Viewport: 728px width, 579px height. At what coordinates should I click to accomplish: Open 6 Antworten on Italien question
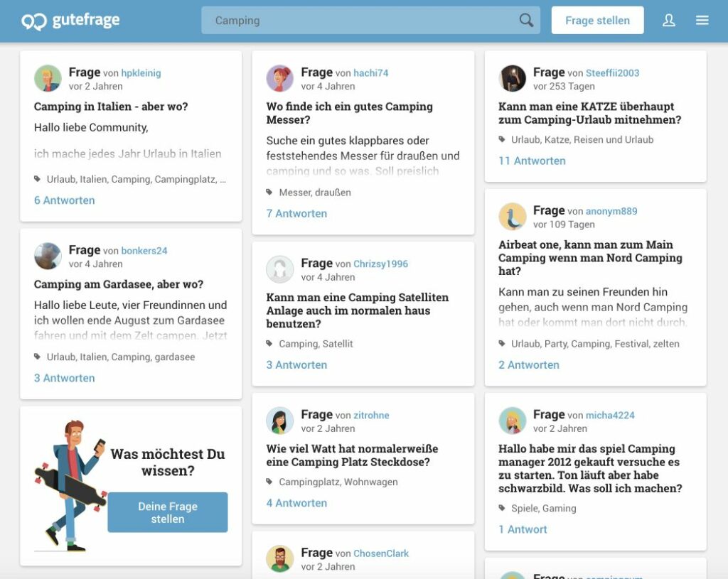65,200
